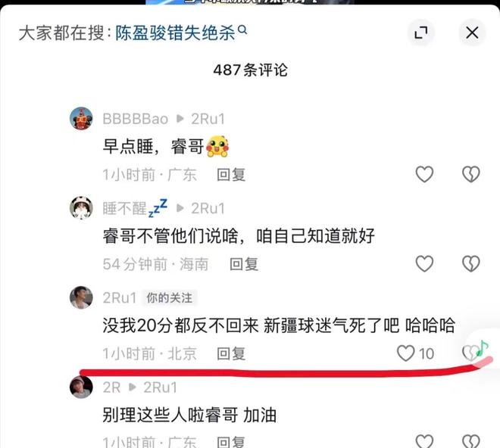Open the 2R user's avatar
This screenshot has width=500, height=448.
point(81,387)
